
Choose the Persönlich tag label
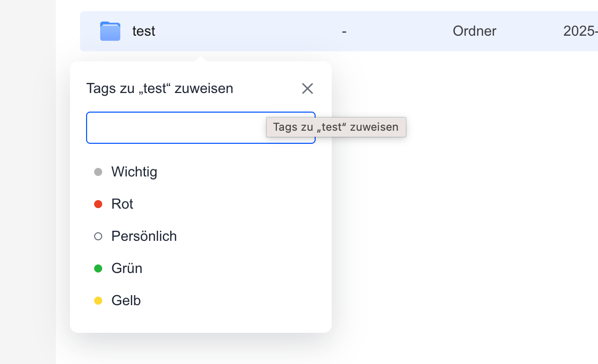tap(144, 236)
